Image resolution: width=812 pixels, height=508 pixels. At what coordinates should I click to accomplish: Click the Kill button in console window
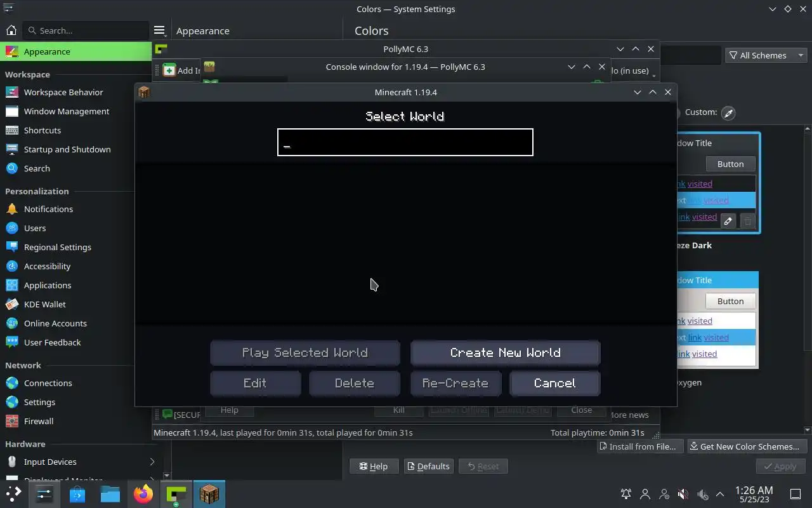coord(398,410)
